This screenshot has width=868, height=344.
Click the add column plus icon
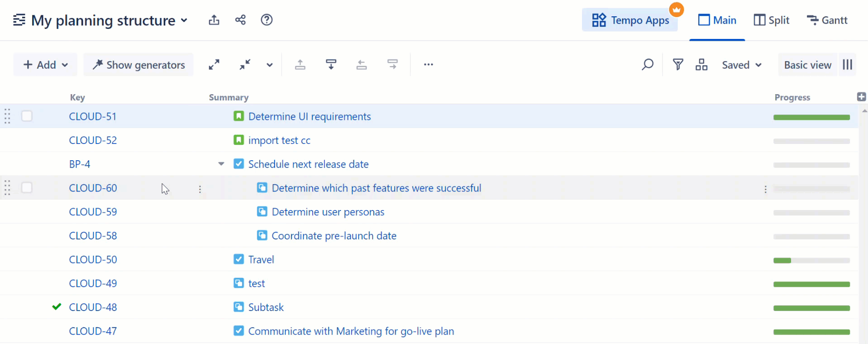tap(861, 97)
